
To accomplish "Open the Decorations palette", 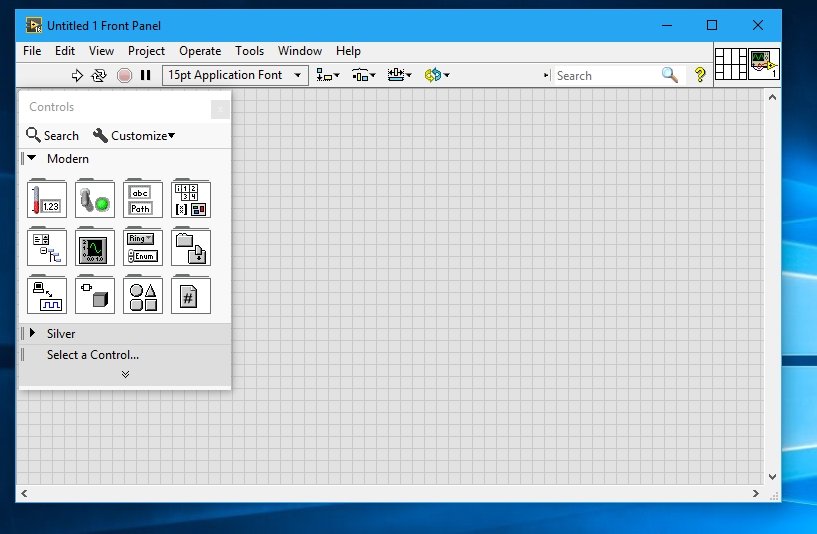I will 143,295.
